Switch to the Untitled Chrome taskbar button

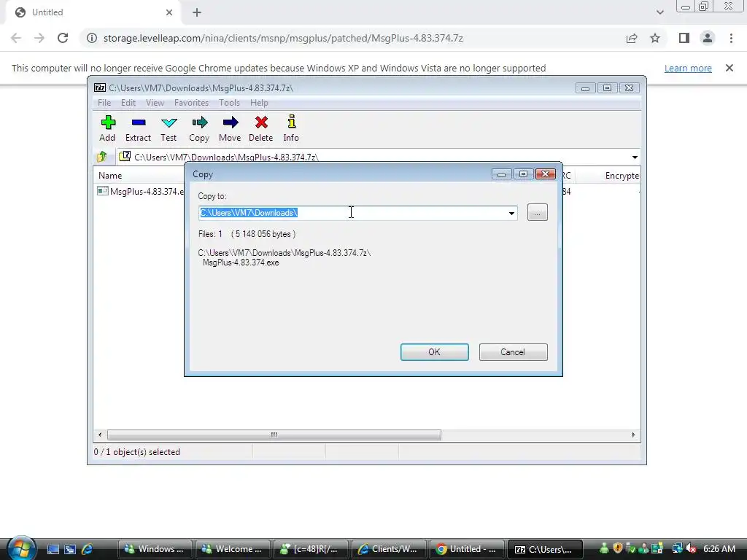[x=467, y=549]
